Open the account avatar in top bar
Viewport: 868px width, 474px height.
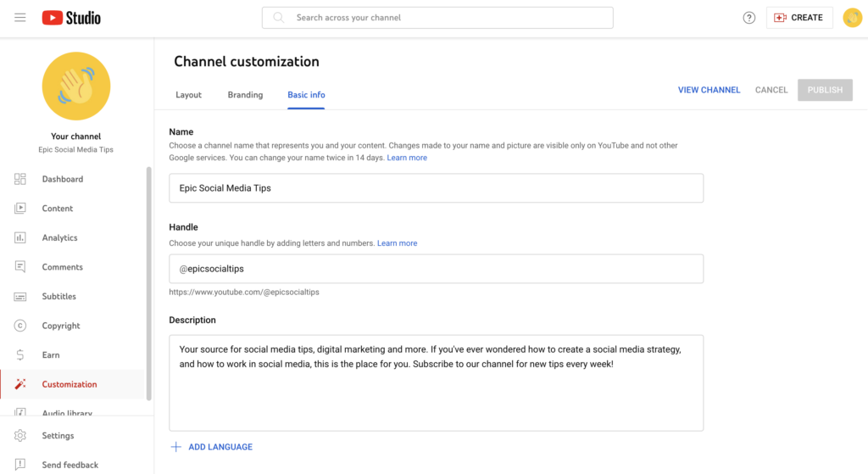click(852, 18)
